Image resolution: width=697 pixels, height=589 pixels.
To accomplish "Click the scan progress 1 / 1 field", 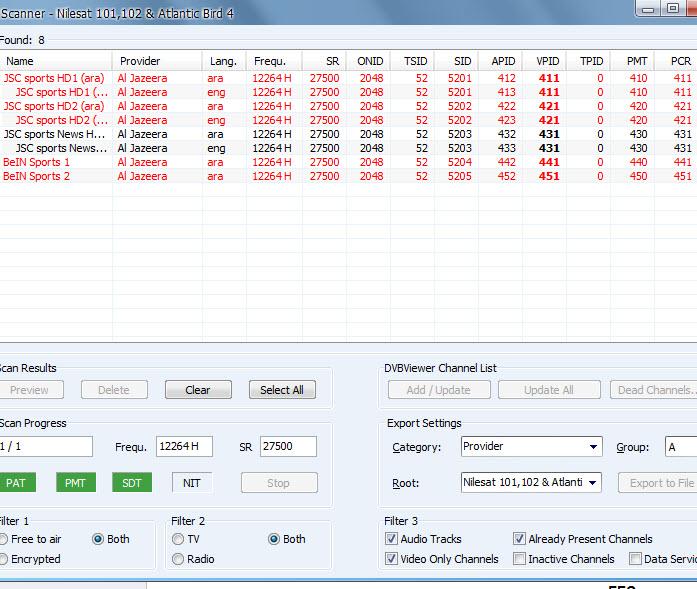I will [46, 446].
